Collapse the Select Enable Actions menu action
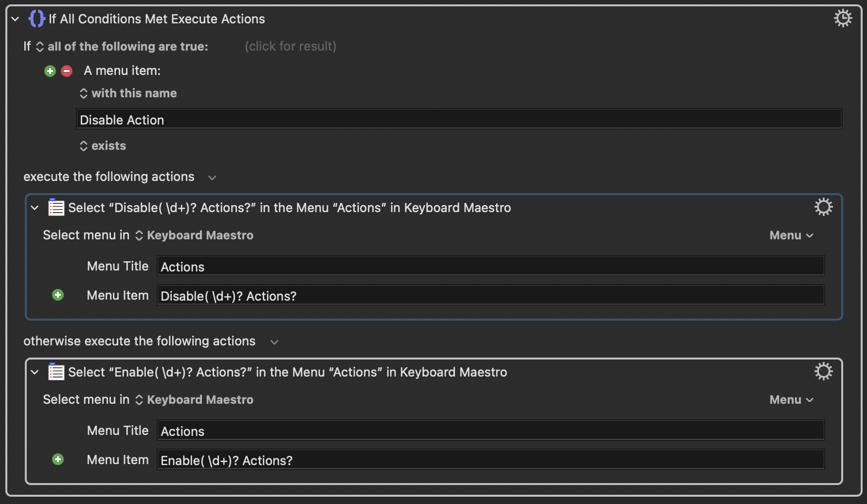 point(35,372)
